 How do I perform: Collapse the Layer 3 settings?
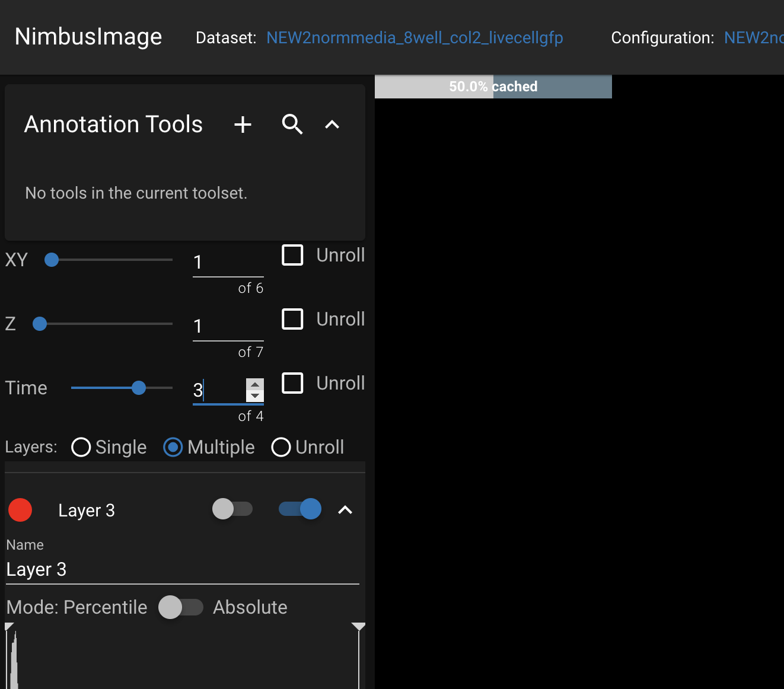[345, 509]
